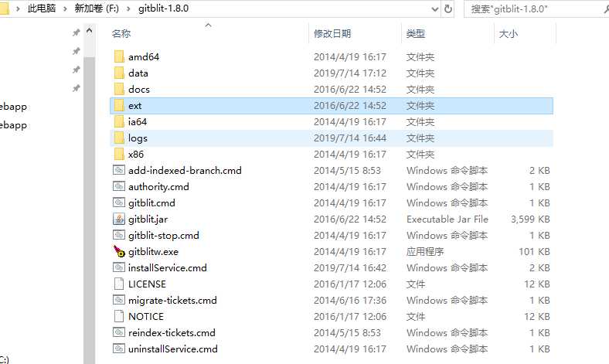Click the reindex-tickets.cmd script icon
Screen dimensions: 609x364
[119, 332]
